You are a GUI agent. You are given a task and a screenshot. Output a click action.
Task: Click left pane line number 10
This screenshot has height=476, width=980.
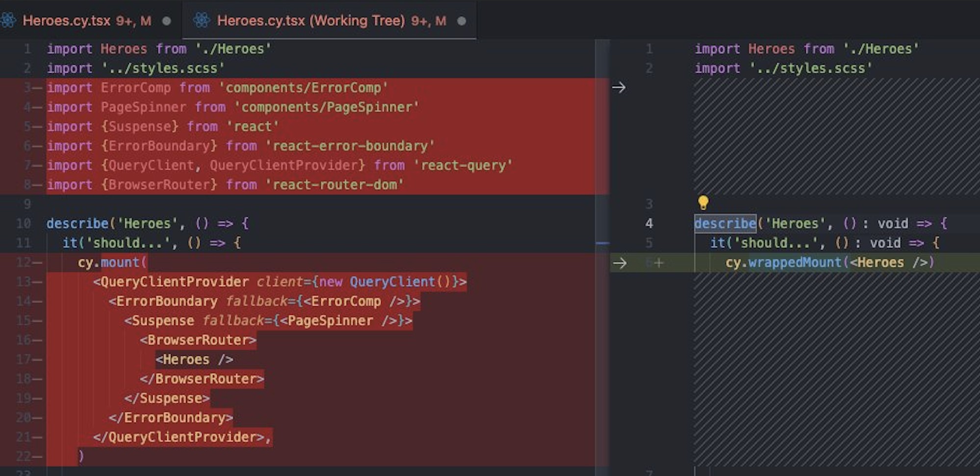24,224
